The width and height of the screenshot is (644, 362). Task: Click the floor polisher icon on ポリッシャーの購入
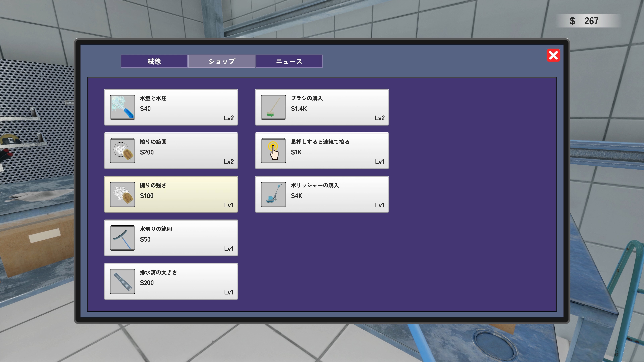coord(273,194)
